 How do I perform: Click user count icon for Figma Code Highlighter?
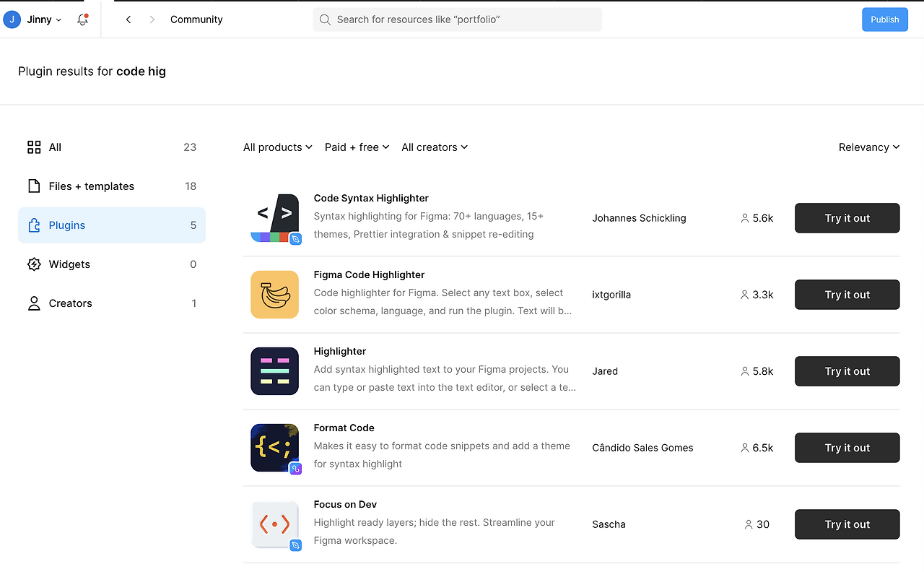click(745, 295)
